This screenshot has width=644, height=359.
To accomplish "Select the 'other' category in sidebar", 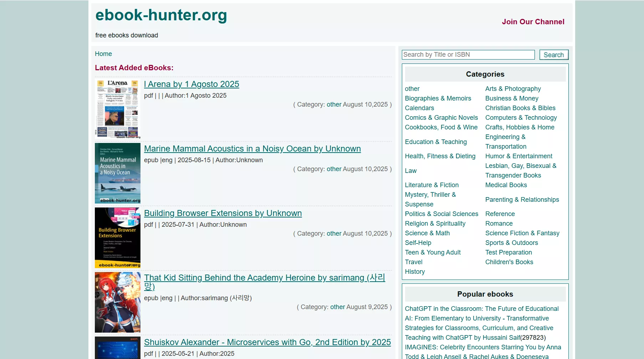I will pos(412,89).
